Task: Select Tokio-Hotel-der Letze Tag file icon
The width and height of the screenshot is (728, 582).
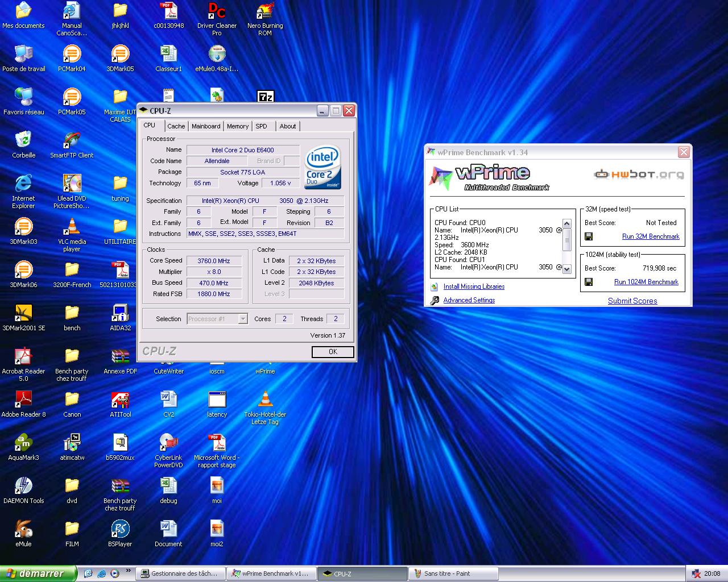Action: coord(265,408)
